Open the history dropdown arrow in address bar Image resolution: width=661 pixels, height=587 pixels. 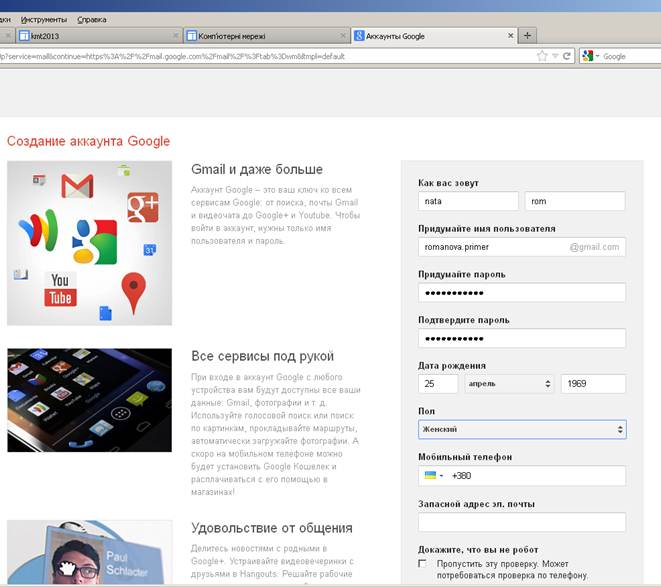555,56
